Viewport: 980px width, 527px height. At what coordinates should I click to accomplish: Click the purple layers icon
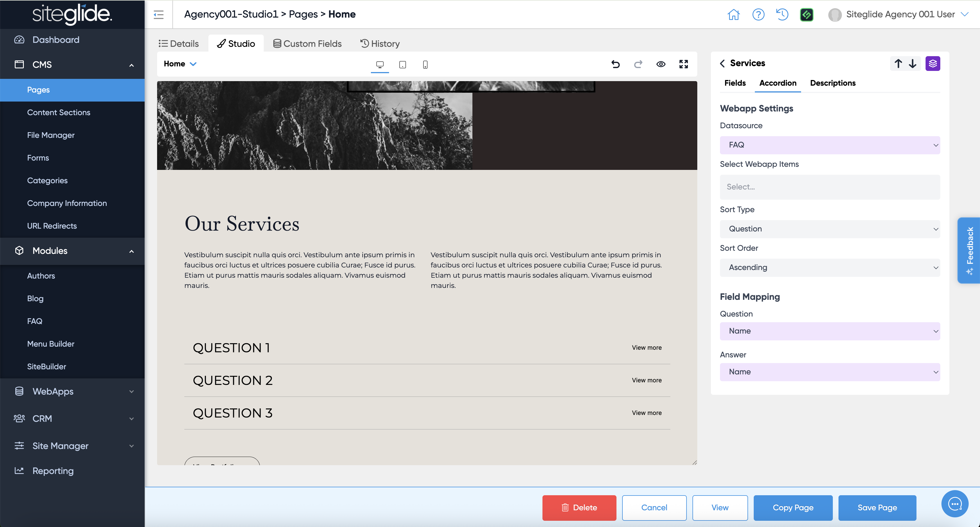click(932, 64)
